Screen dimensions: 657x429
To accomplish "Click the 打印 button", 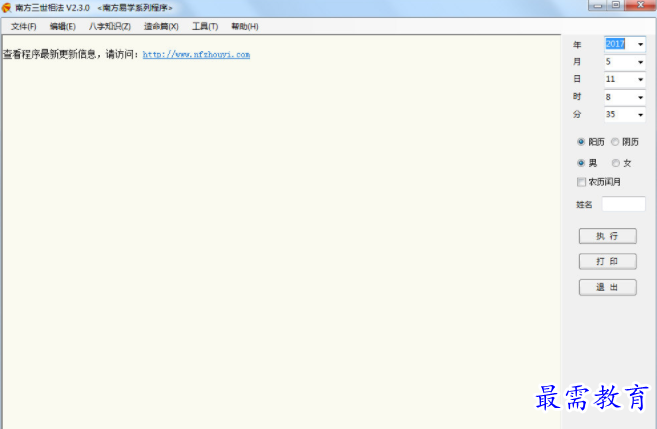I will pyautogui.click(x=608, y=261).
